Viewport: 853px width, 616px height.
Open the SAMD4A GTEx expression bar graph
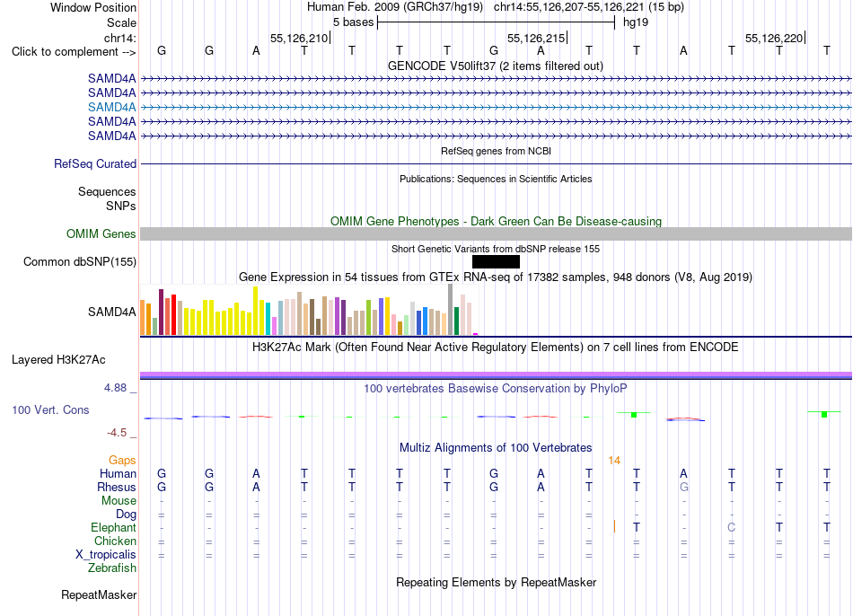click(310, 310)
